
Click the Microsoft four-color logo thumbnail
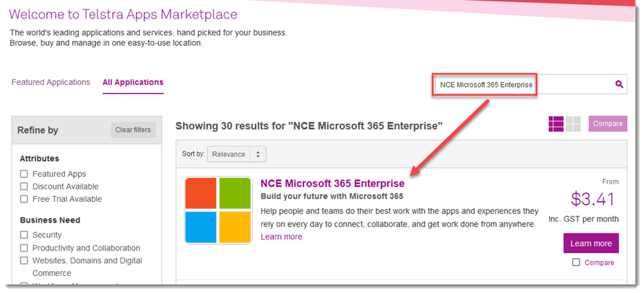pos(219,210)
